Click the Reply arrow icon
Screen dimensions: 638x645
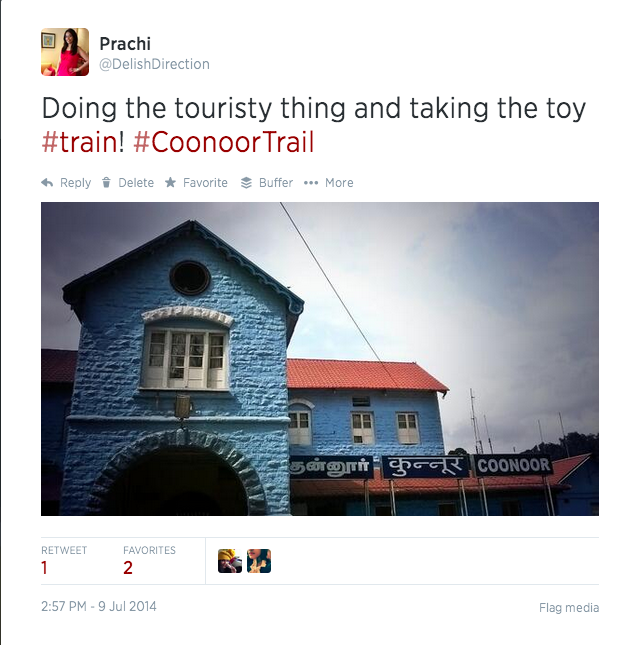tap(47, 183)
